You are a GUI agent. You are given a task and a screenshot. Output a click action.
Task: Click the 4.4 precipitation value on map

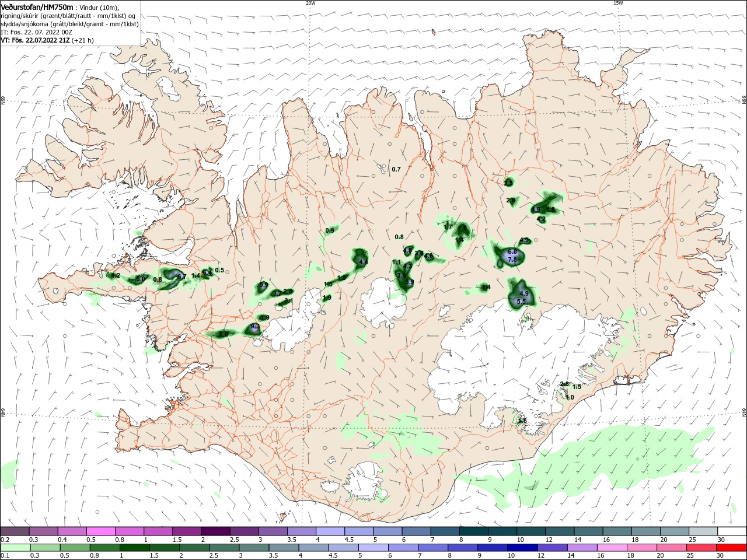364,262
